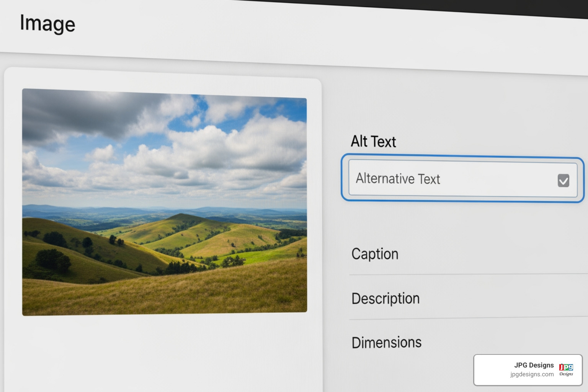The width and height of the screenshot is (588, 392).
Task: Click the Dimensions row label
Action: click(x=386, y=342)
